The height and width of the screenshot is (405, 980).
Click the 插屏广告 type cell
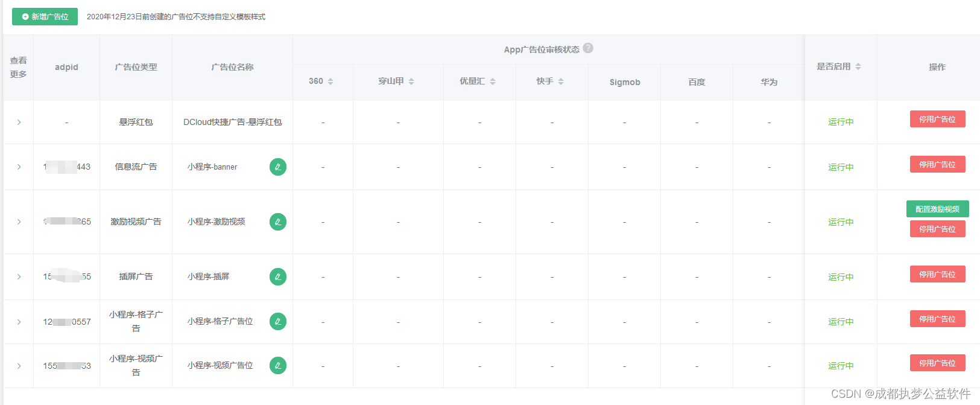pos(136,276)
